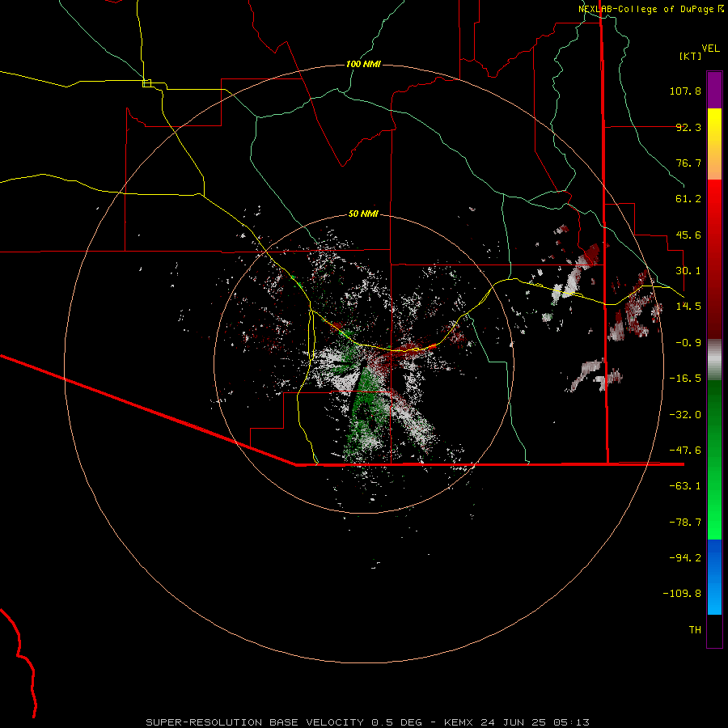The height and width of the screenshot is (728, 728).
Task: Click the -109.8 velocity legend value
Action: click(x=682, y=594)
